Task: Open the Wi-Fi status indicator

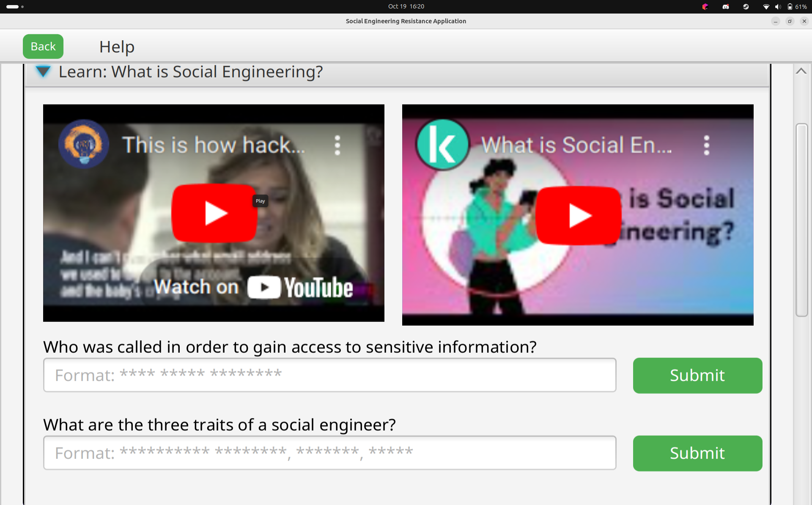Action: 766,7
